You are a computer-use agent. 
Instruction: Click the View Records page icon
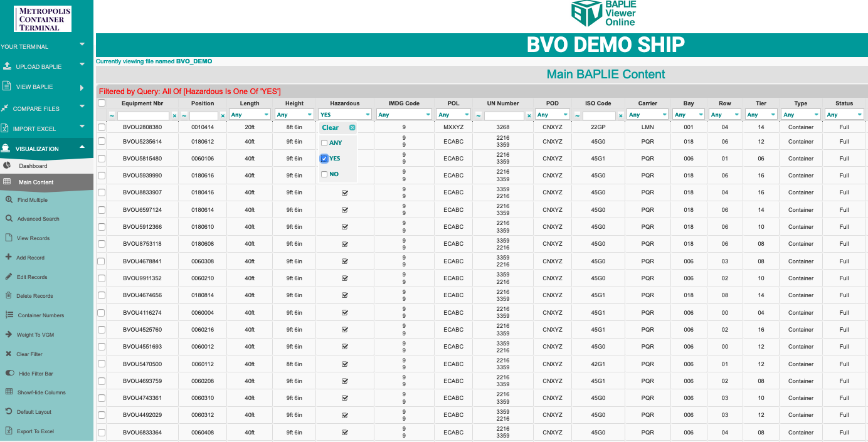9,238
